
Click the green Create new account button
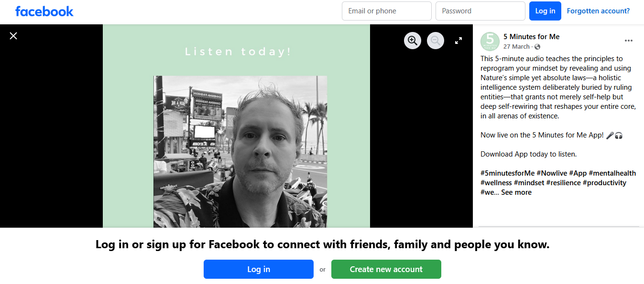pos(386,269)
